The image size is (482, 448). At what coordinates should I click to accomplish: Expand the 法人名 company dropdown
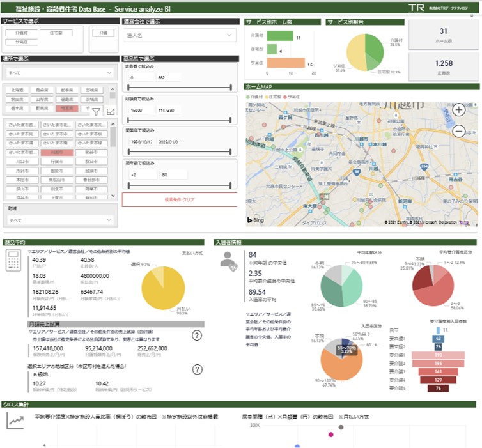click(x=180, y=35)
